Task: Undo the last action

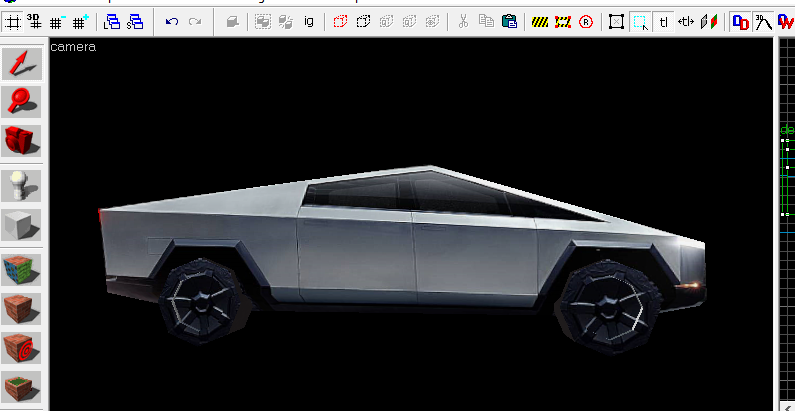Action: pos(172,22)
